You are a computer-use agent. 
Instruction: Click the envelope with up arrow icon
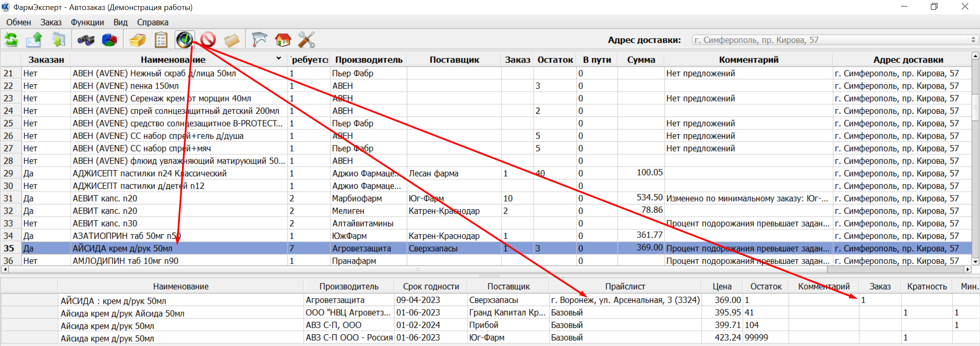(34, 40)
